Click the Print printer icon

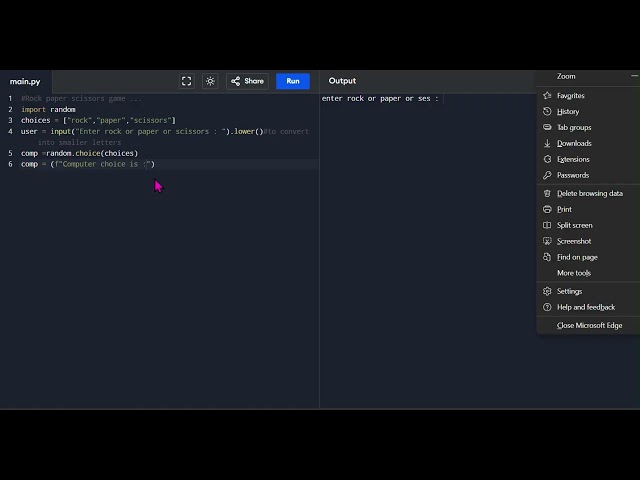(547, 209)
